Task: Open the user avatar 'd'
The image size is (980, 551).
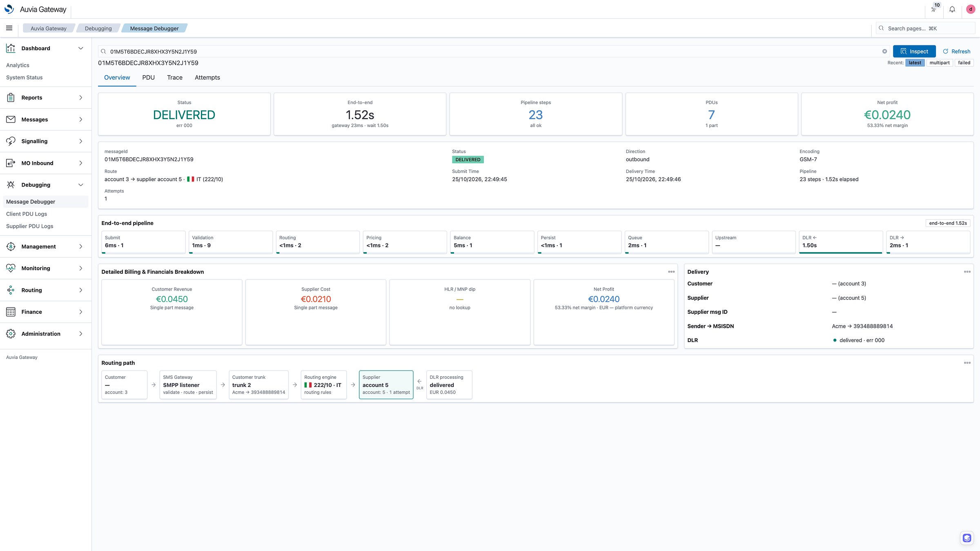Action: pos(971,9)
